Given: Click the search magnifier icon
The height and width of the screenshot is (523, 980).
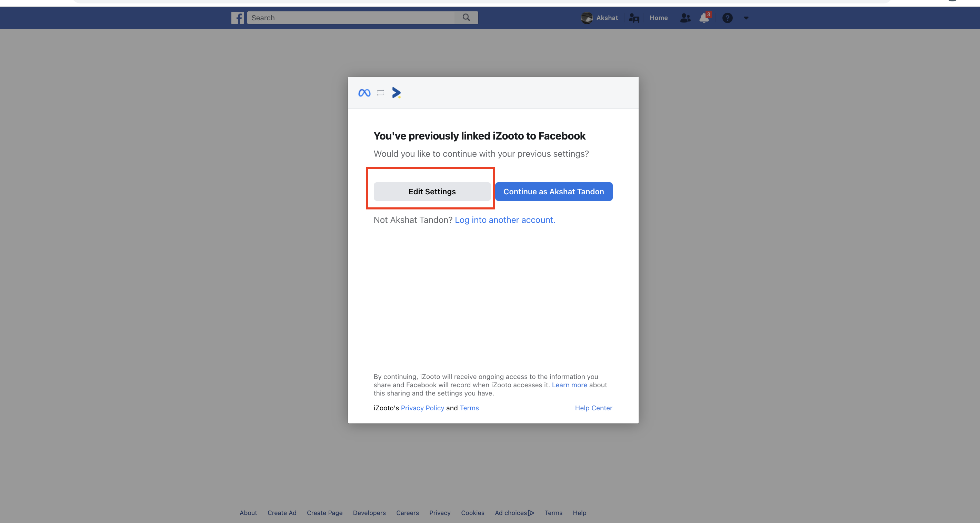Looking at the screenshot, I should pyautogui.click(x=466, y=18).
